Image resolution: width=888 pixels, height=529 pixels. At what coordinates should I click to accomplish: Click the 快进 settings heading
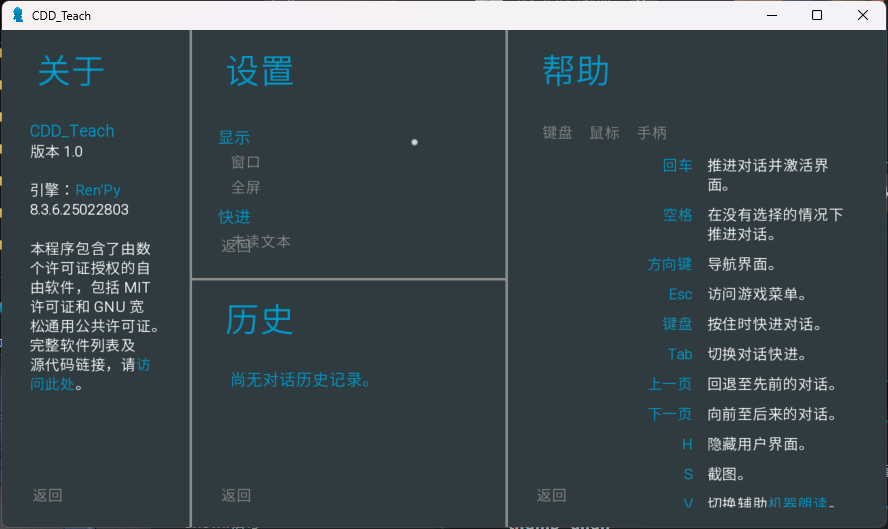tap(234, 217)
